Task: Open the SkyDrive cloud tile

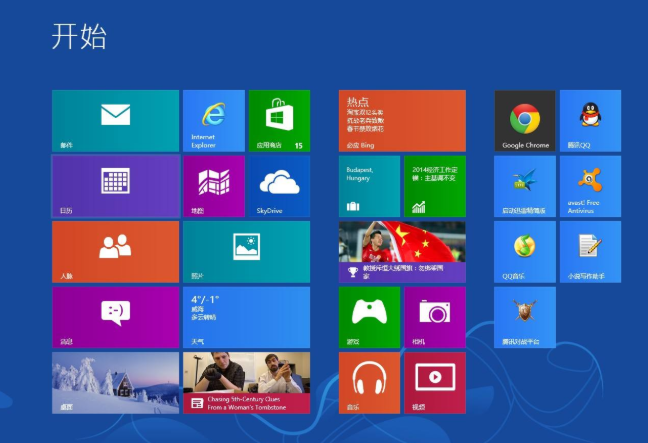Action: tap(279, 186)
